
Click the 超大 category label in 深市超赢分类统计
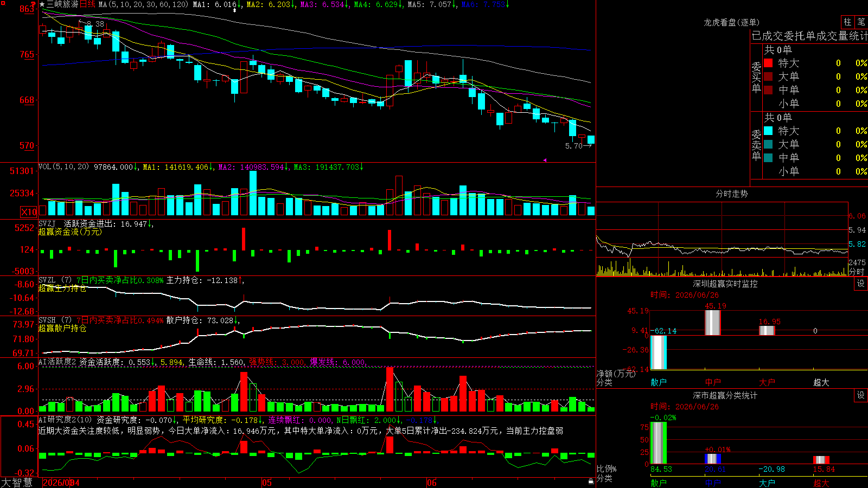tap(821, 483)
